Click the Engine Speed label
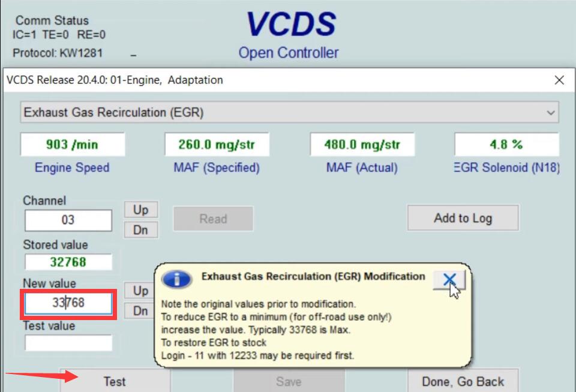The width and height of the screenshot is (576, 392). (x=72, y=168)
